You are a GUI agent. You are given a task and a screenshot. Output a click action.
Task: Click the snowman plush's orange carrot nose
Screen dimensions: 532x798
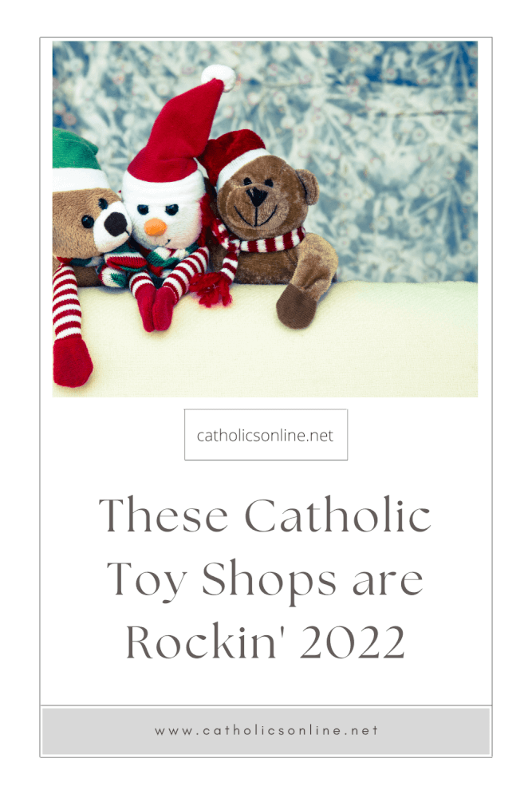point(155,227)
